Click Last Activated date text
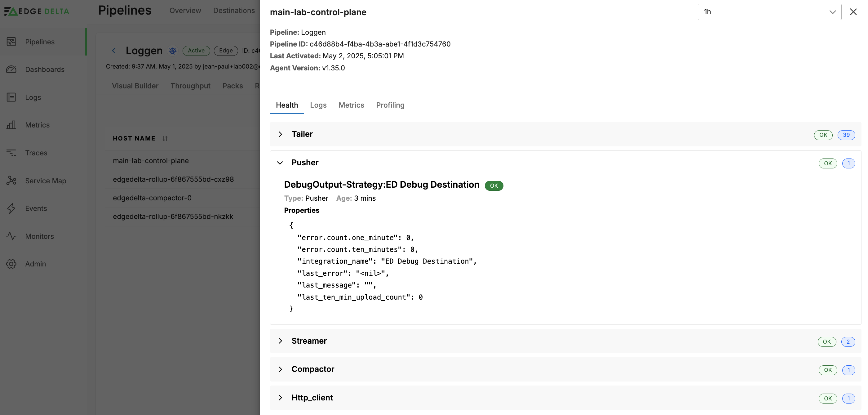The height and width of the screenshot is (415, 868). click(x=363, y=56)
